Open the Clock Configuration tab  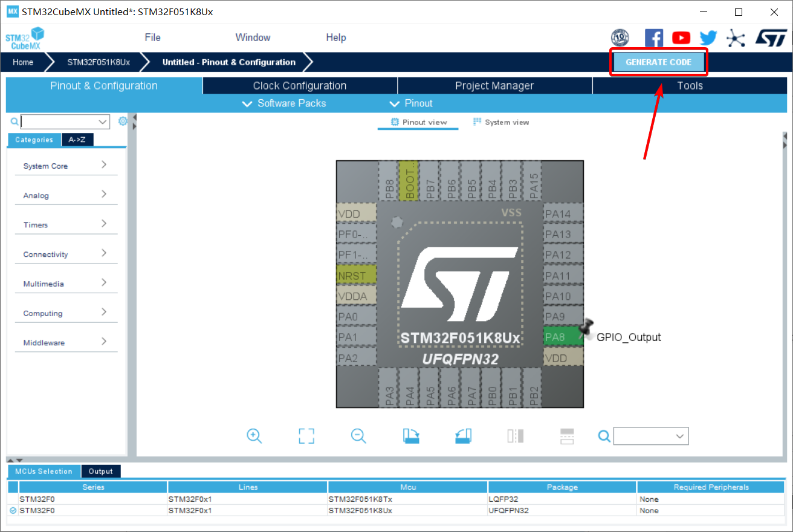click(300, 86)
